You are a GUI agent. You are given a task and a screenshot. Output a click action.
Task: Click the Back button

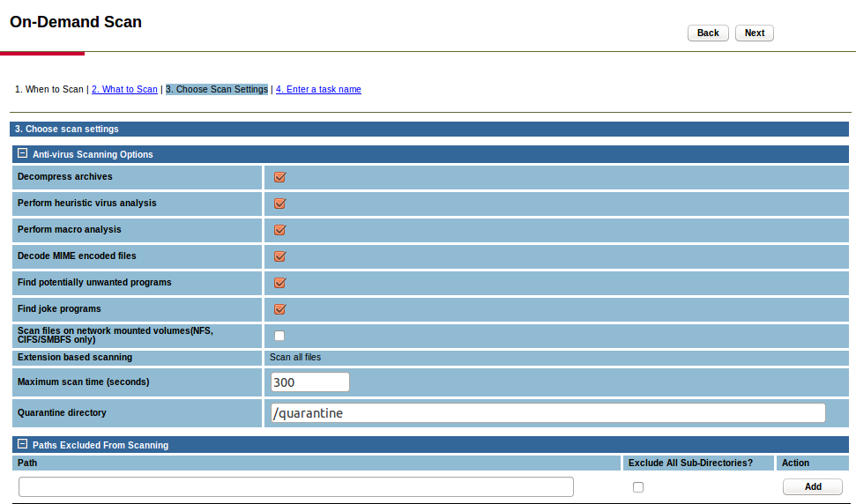point(708,33)
